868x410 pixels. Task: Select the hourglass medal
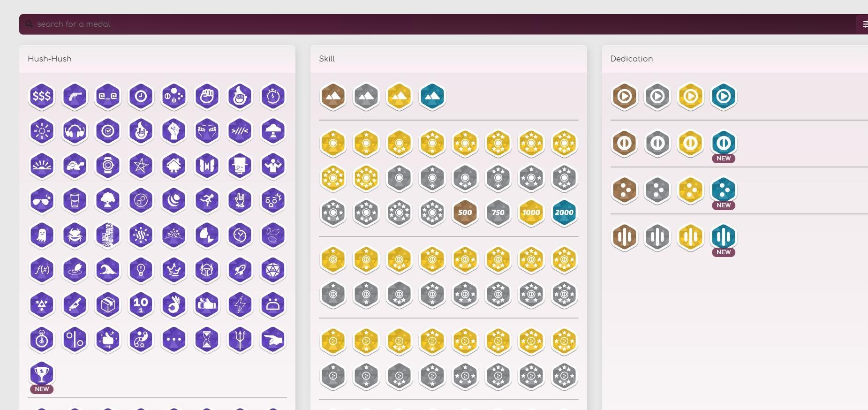207,339
